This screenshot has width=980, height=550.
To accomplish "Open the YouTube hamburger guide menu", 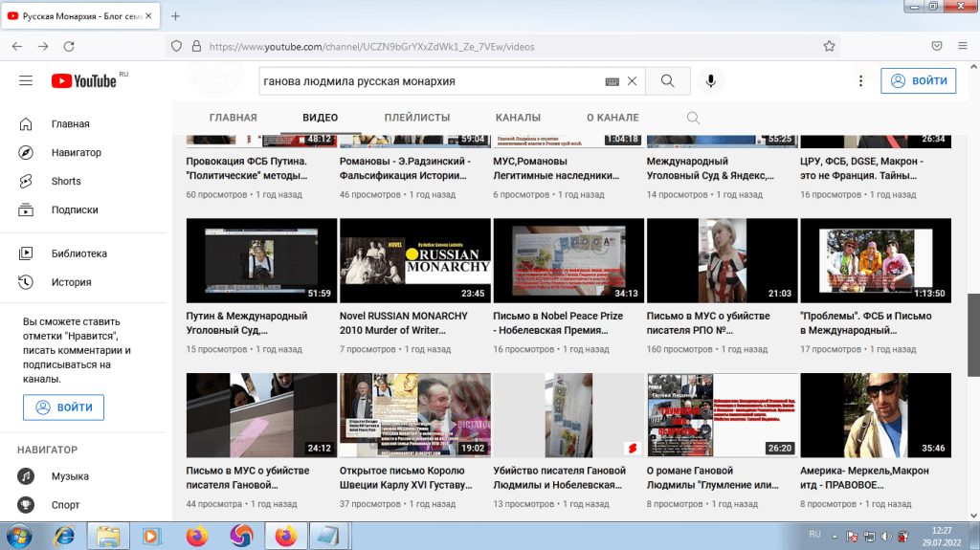I will pos(26,81).
